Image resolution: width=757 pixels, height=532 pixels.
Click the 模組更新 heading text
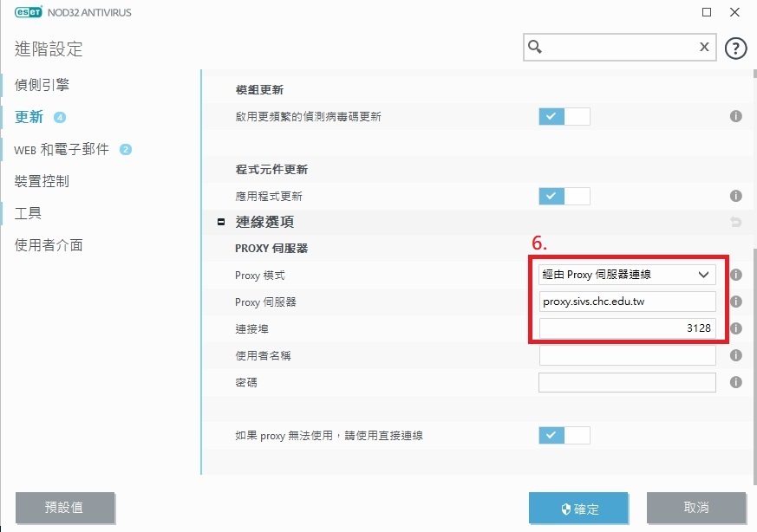tap(259, 90)
